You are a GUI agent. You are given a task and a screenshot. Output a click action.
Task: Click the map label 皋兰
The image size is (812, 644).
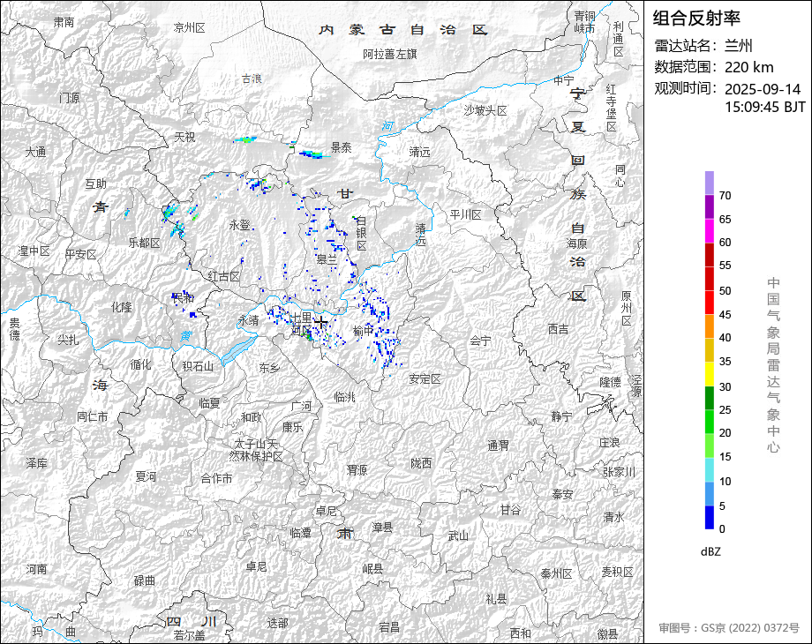(x=327, y=259)
